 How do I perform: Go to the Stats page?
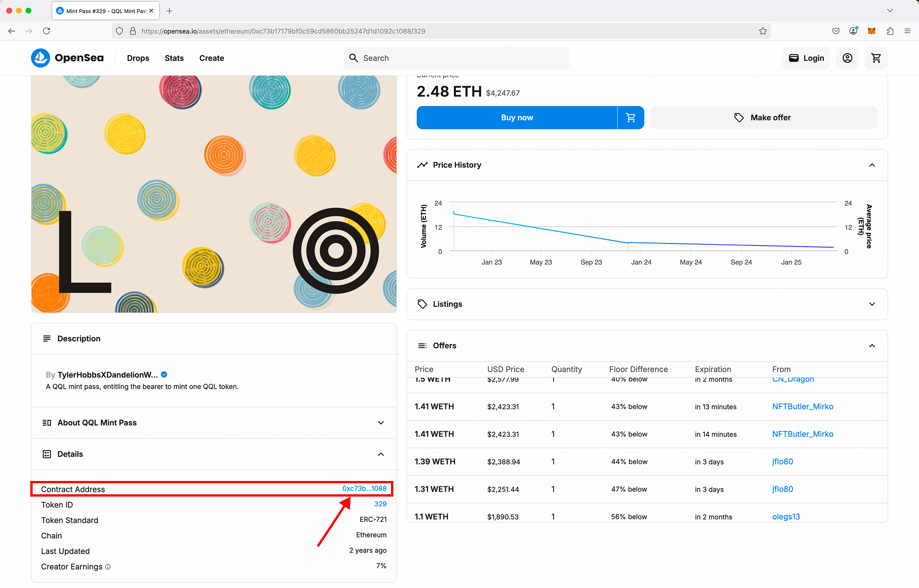click(x=174, y=58)
